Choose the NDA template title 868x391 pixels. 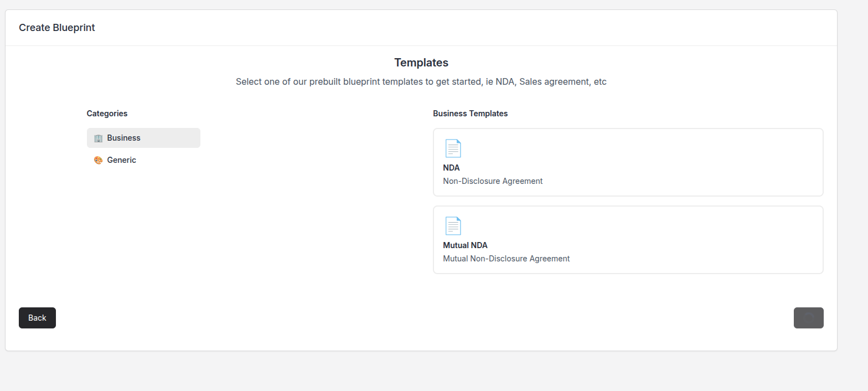coord(451,168)
